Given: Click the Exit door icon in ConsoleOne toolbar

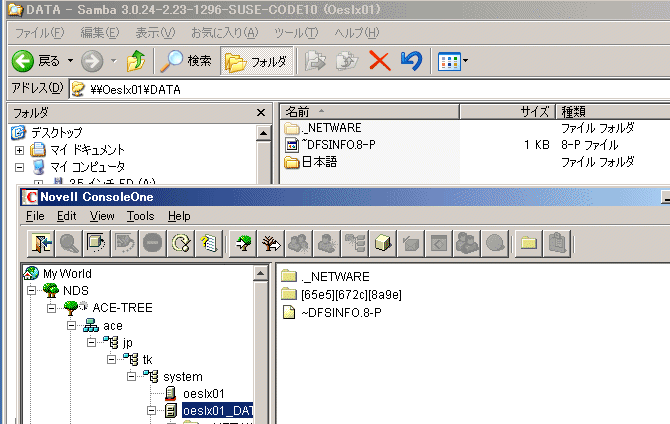Looking at the screenshot, I should point(41,244).
